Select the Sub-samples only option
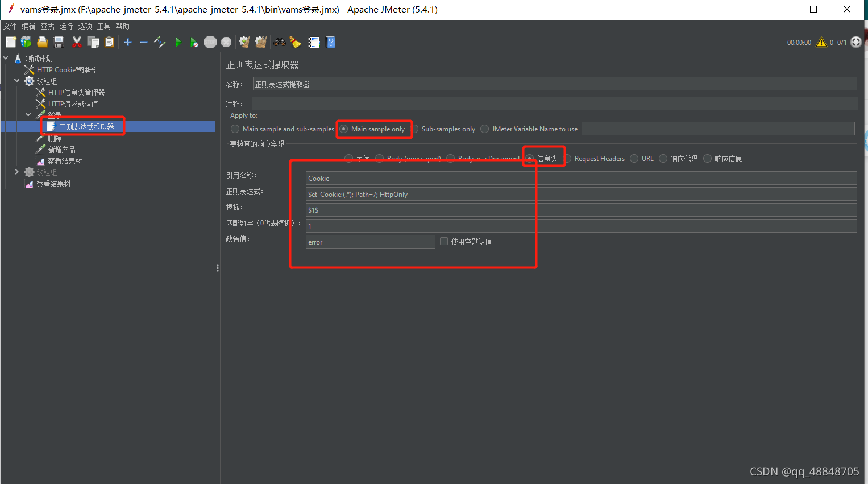 [x=415, y=129]
